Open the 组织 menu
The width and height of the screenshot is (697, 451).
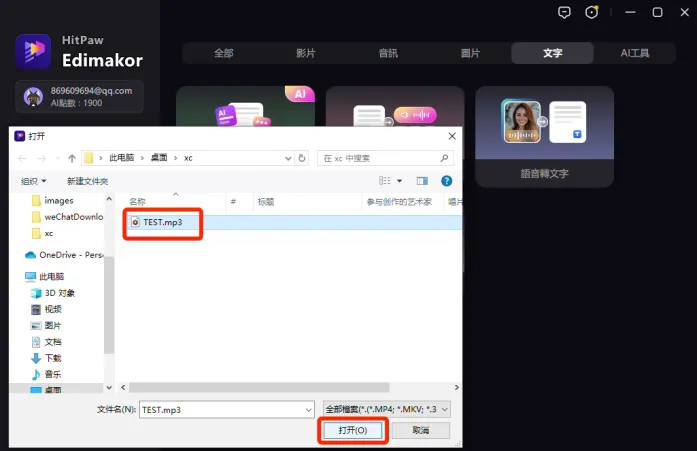(33, 181)
